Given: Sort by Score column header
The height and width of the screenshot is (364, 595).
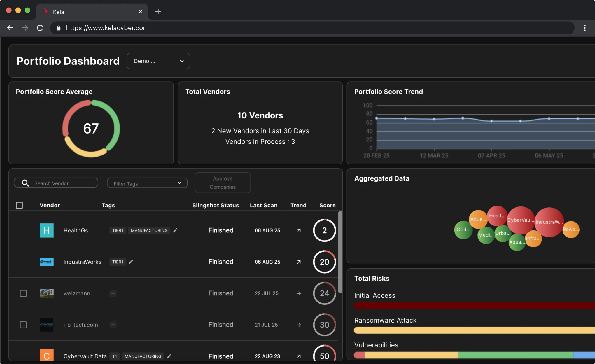Looking at the screenshot, I should (328, 205).
